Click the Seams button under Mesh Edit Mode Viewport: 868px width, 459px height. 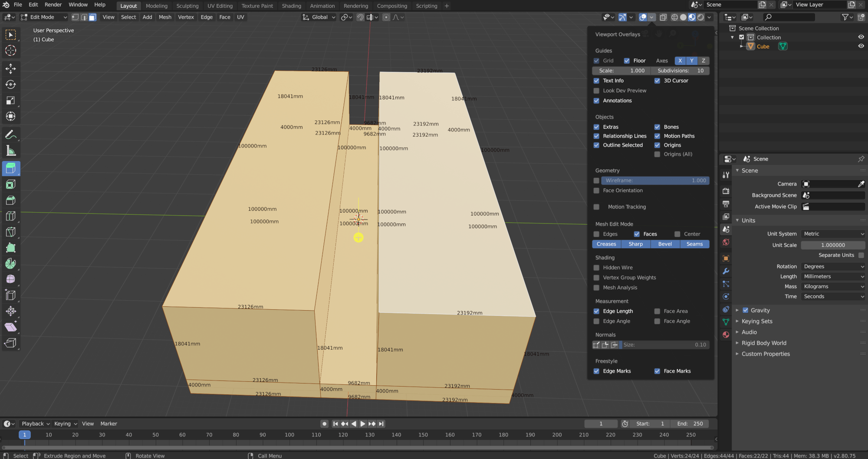(694, 244)
